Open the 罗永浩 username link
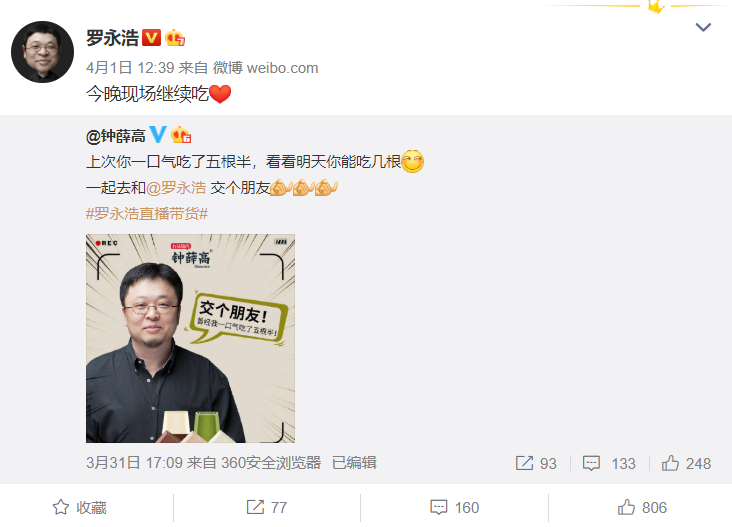Image resolution: width=732 pixels, height=527 pixels. point(113,38)
